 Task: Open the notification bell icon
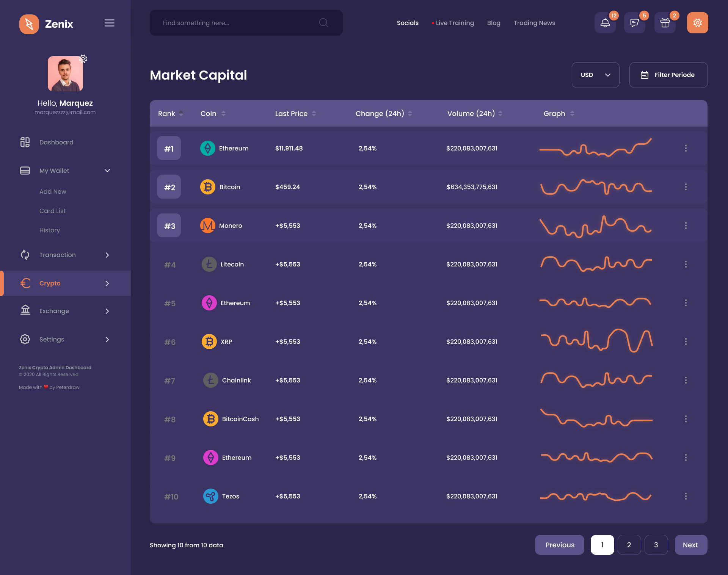pos(605,23)
